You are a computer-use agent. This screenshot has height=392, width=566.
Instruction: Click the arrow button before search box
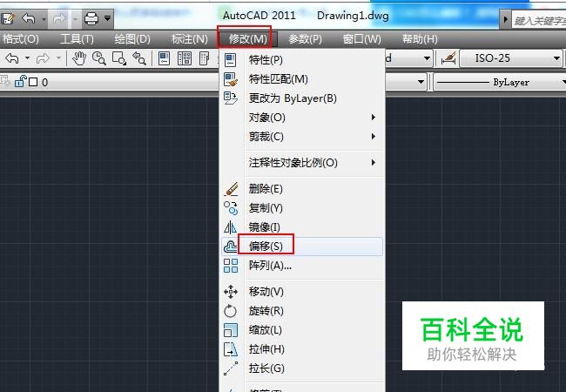(505, 19)
